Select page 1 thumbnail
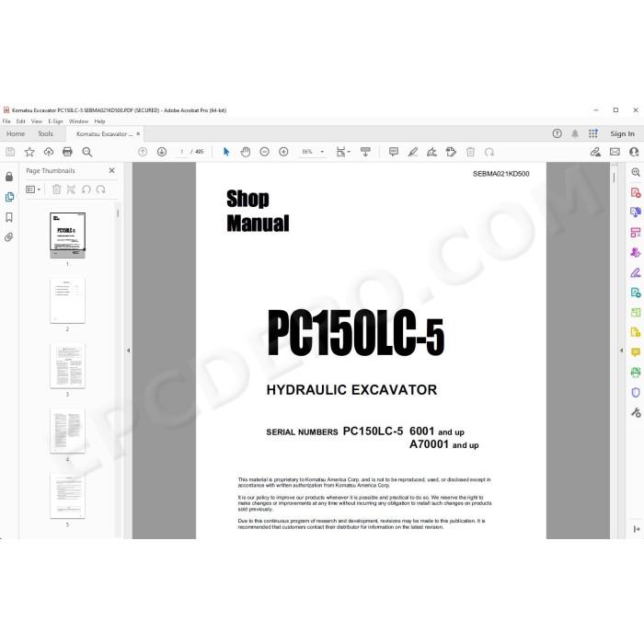The image size is (644, 644). pyautogui.click(x=68, y=236)
